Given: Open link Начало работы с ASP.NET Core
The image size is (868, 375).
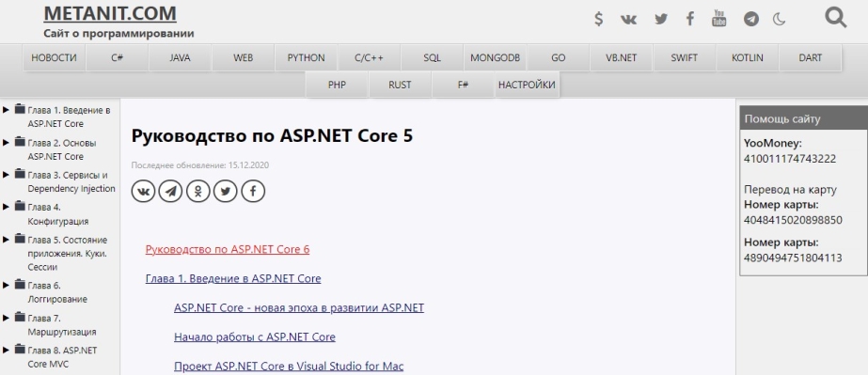Looking at the screenshot, I should 255,336.
